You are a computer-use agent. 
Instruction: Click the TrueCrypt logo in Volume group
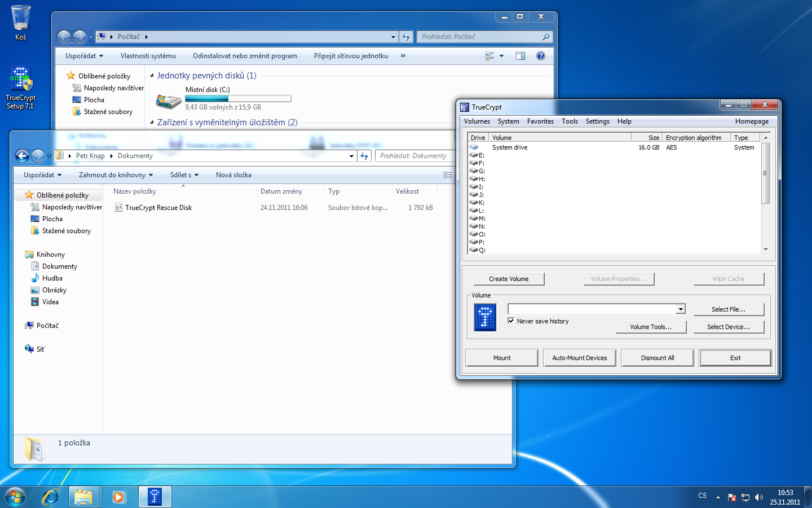(x=485, y=317)
